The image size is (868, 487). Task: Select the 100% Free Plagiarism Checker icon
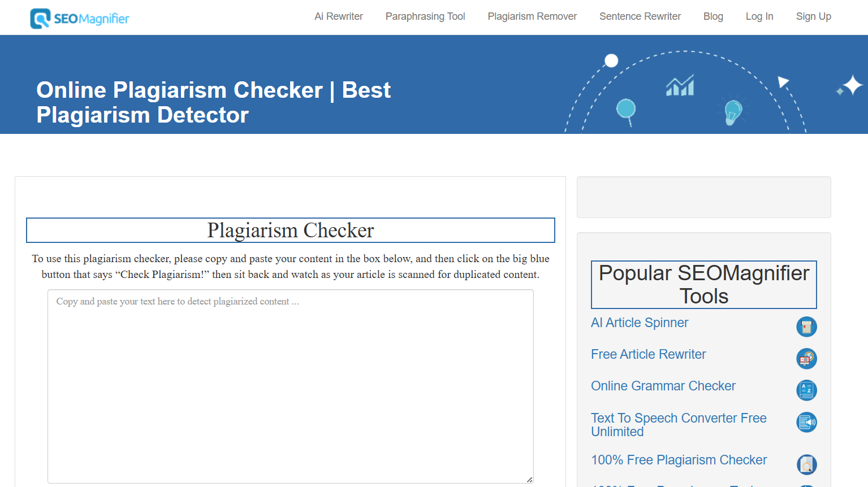point(806,464)
